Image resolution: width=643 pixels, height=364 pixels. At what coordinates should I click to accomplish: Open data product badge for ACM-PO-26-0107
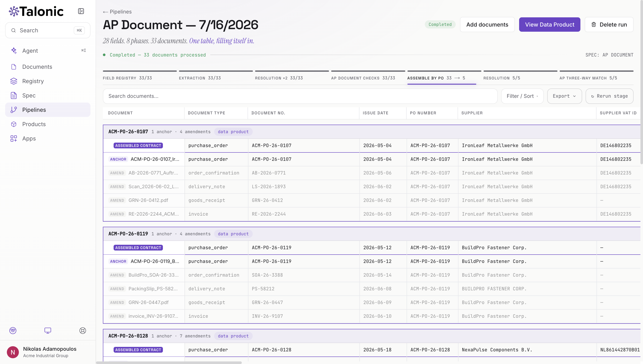click(x=233, y=132)
